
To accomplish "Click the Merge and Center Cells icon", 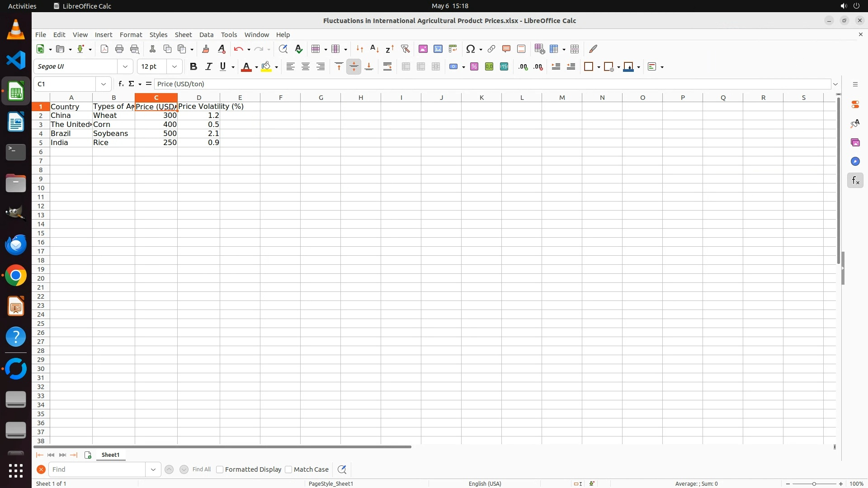I will (x=406, y=67).
